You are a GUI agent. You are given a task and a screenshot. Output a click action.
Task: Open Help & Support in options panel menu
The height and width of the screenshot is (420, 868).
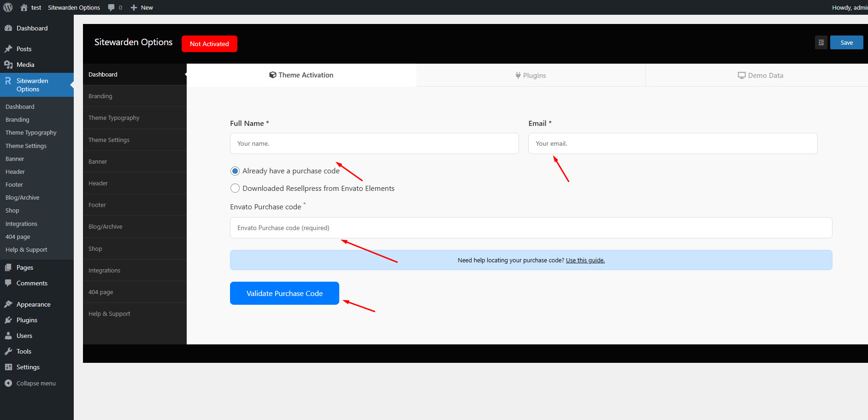pyautogui.click(x=135, y=314)
